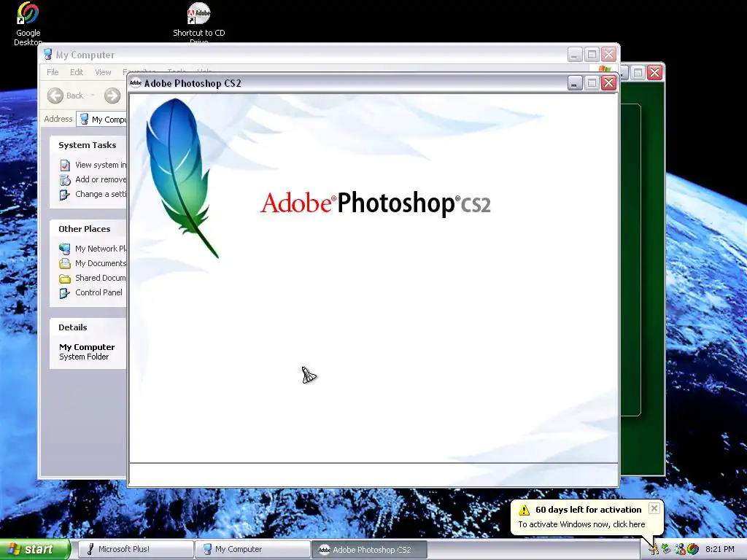This screenshot has width=747, height=560.
Task: Click the warning icon in activation balloon
Action: (x=524, y=510)
